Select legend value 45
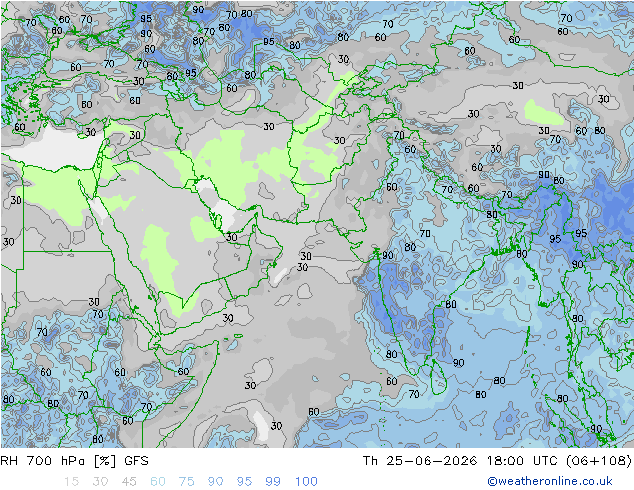 pyautogui.click(x=129, y=482)
